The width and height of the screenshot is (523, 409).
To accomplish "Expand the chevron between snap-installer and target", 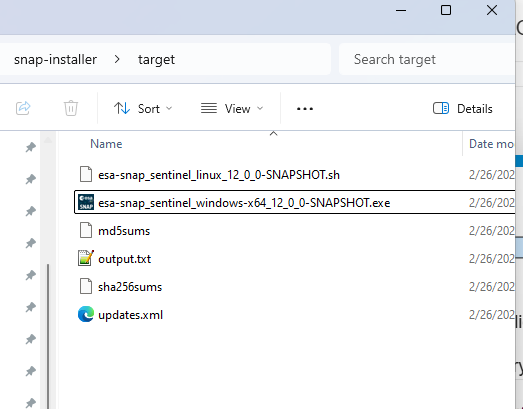I will [117, 59].
